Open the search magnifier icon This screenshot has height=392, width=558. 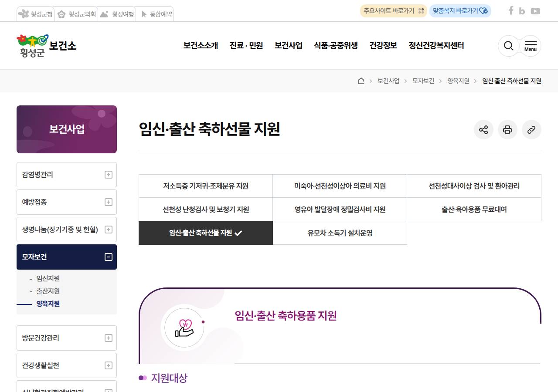click(x=508, y=46)
